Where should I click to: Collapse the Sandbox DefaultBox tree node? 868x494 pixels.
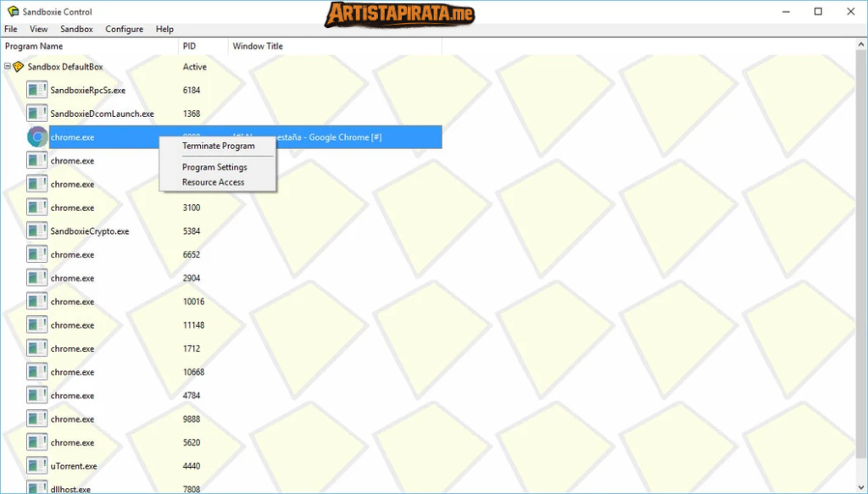point(8,67)
